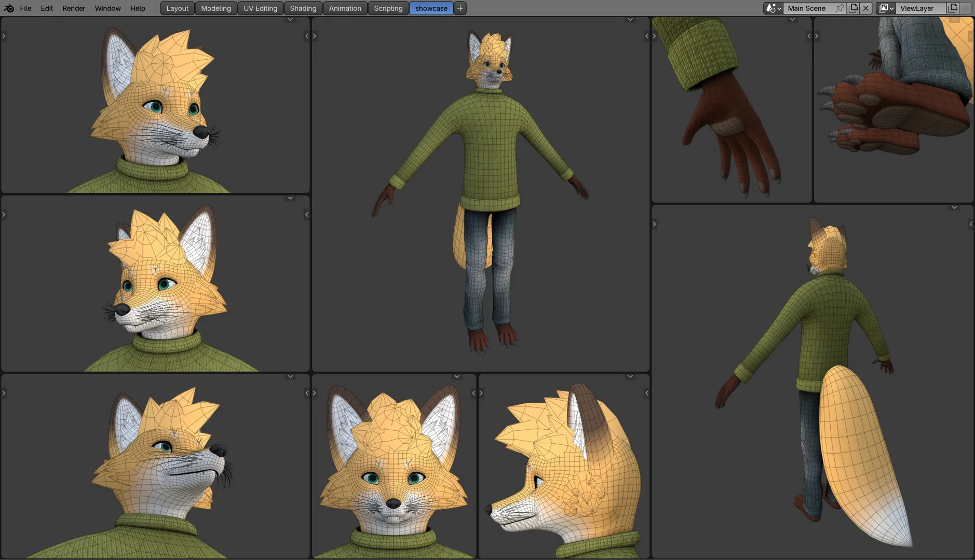Switch to the Shading workspace tab
Image resolution: width=975 pixels, height=560 pixels.
(x=303, y=8)
